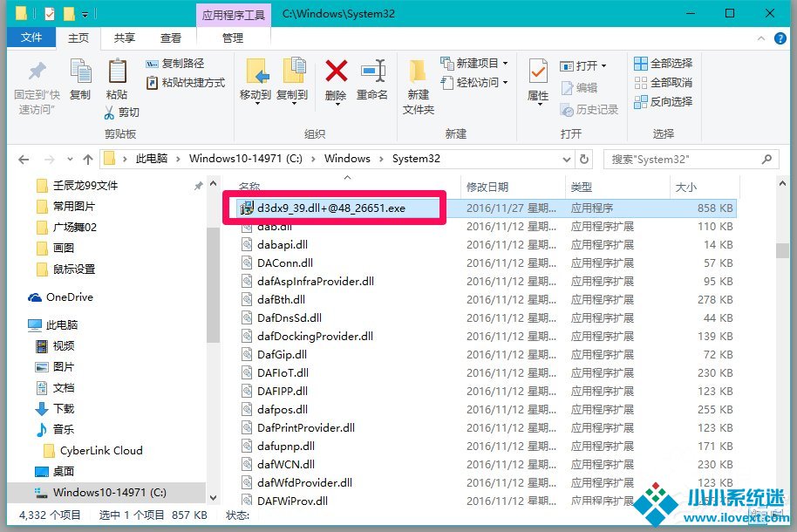
Task: Click Invert selection (反向选择)
Action: [x=664, y=102]
